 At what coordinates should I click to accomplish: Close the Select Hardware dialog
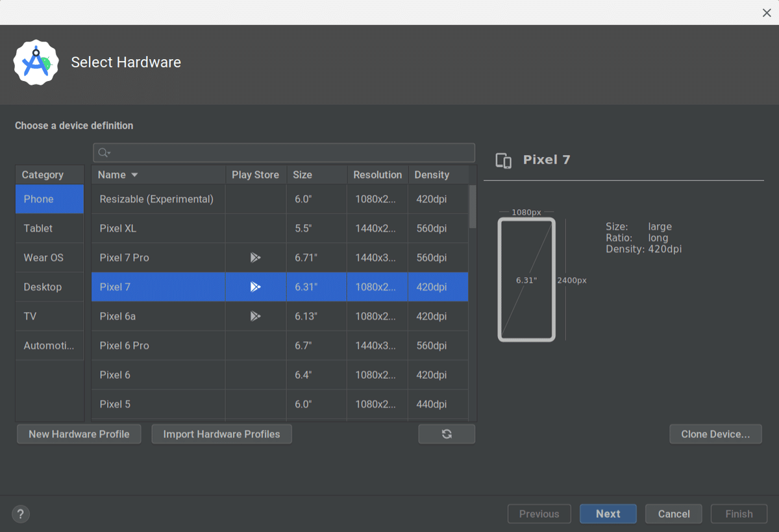767,13
